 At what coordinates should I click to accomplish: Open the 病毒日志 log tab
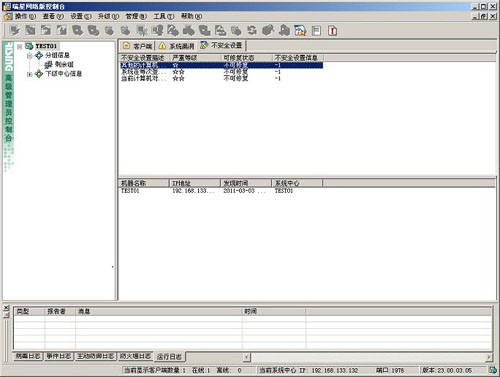pos(28,356)
